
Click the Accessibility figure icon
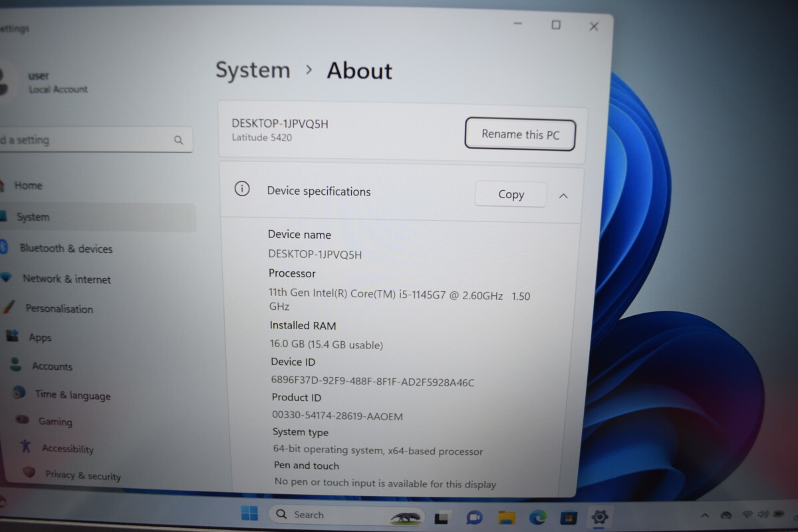pos(25,446)
